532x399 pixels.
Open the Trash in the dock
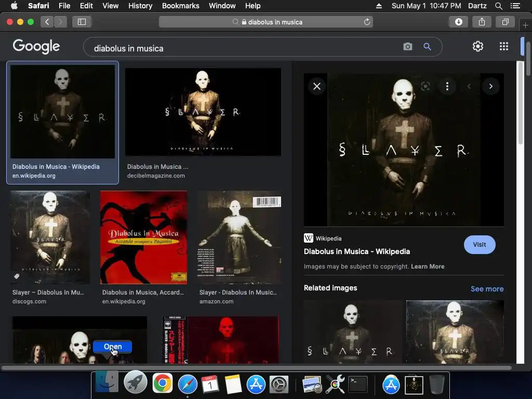click(x=437, y=384)
